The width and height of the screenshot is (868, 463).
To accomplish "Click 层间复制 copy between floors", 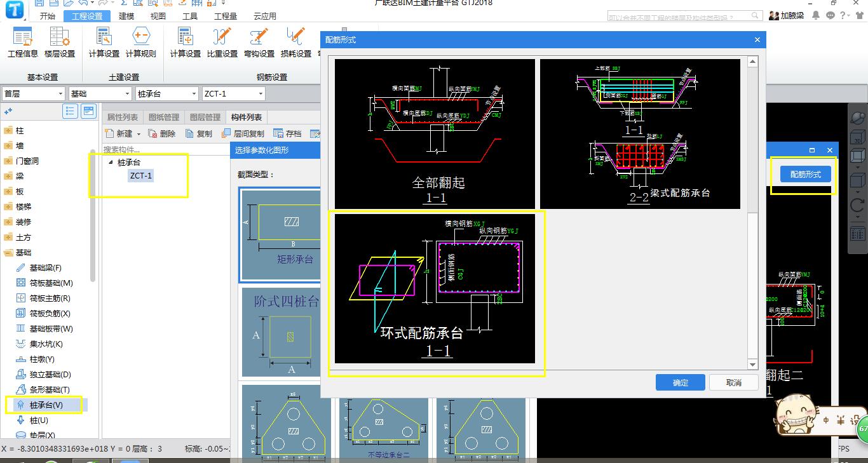I will point(243,133).
